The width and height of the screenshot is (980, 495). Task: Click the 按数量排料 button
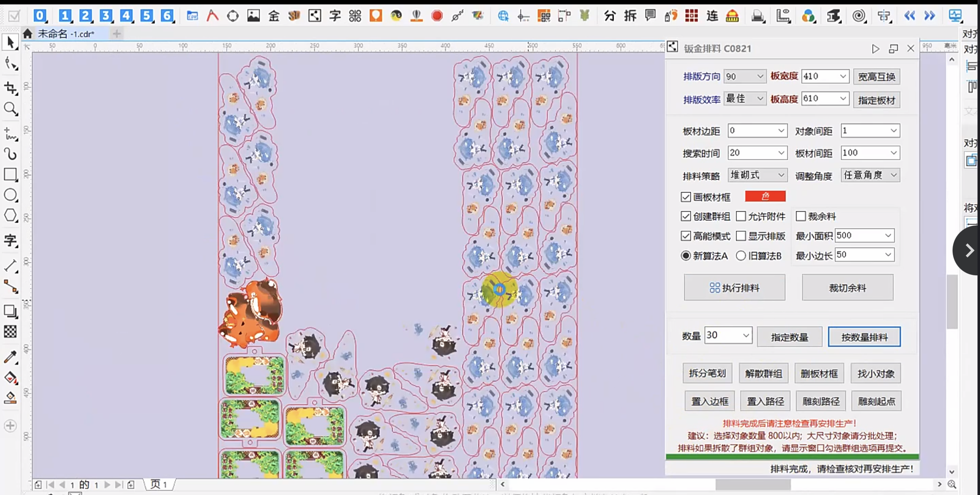coord(864,337)
